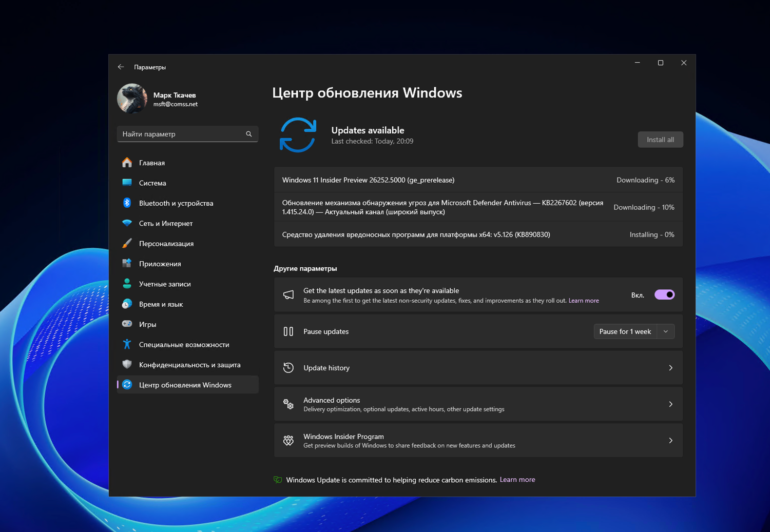Click the Персонализация brush icon
This screenshot has width=770, height=532.
pyautogui.click(x=127, y=243)
